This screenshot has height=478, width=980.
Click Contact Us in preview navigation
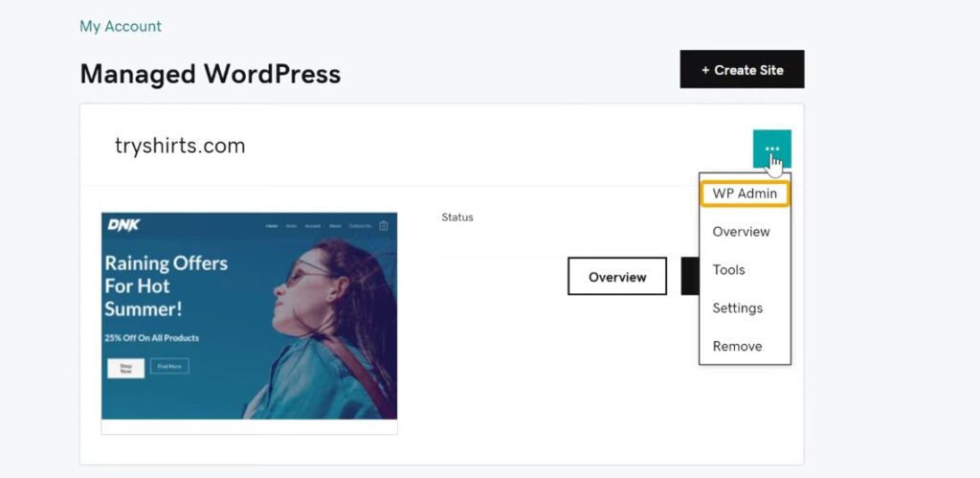pyautogui.click(x=360, y=226)
